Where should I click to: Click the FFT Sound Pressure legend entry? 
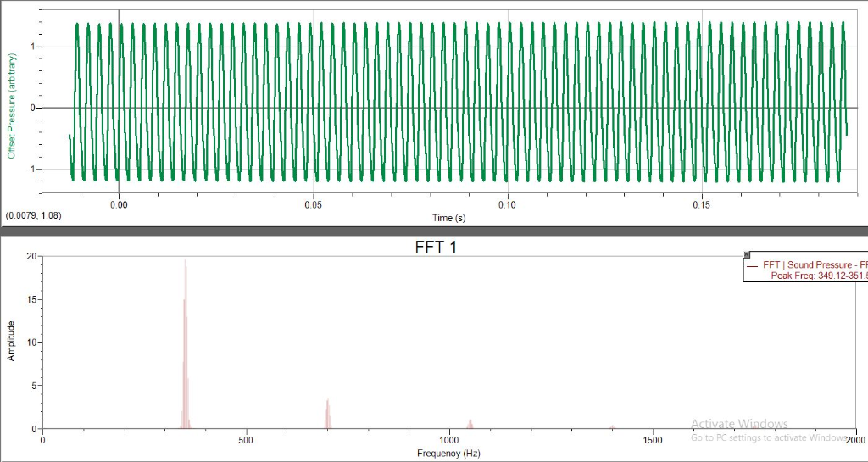coord(815,265)
